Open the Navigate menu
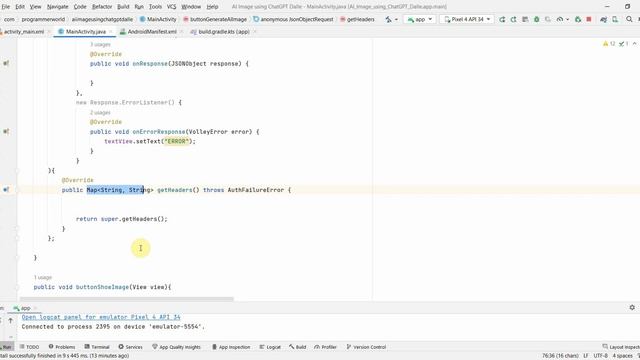The image size is (640, 360). (x=58, y=7)
